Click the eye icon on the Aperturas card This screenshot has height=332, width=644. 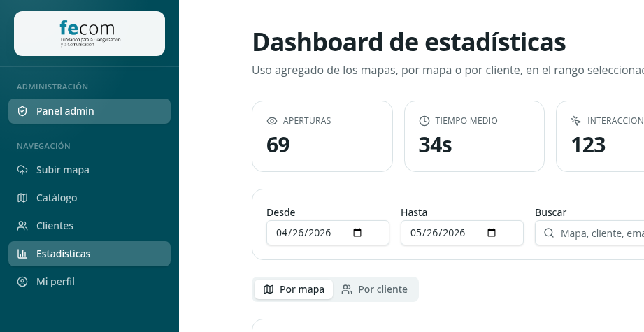click(x=272, y=121)
